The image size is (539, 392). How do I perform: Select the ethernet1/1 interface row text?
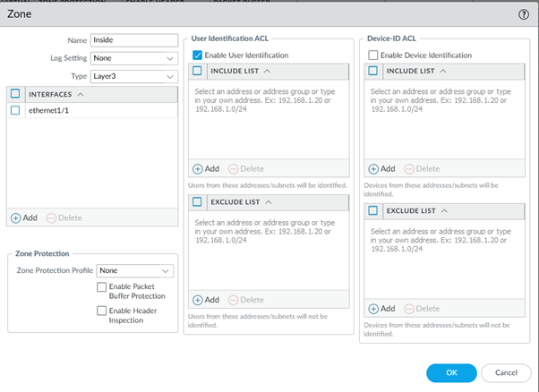(x=48, y=110)
